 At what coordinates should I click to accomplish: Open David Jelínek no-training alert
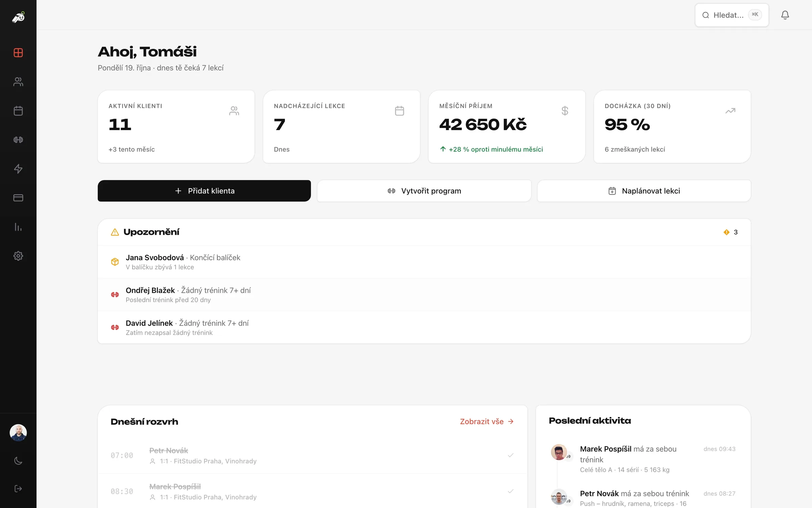424,327
